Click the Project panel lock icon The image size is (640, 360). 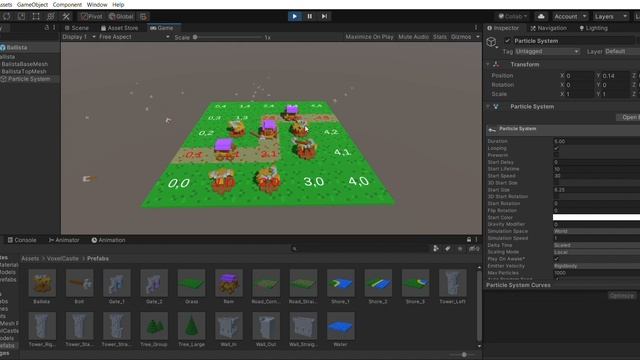(469, 240)
